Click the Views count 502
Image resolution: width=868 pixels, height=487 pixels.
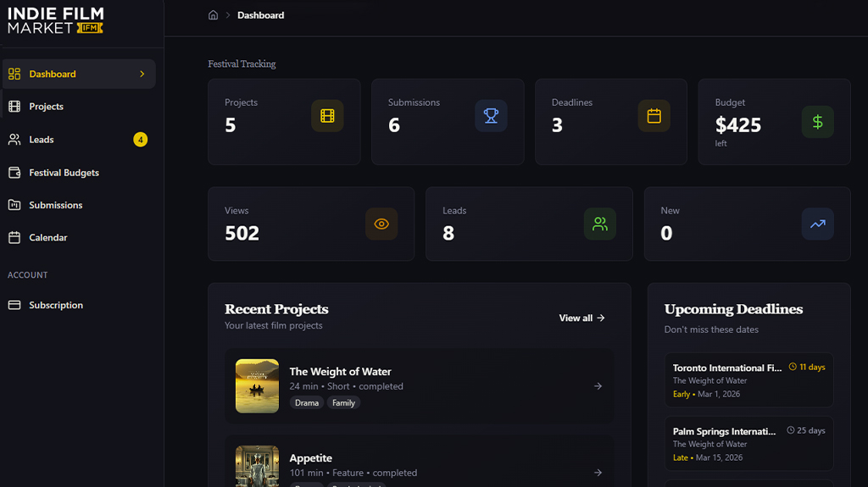point(242,233)
